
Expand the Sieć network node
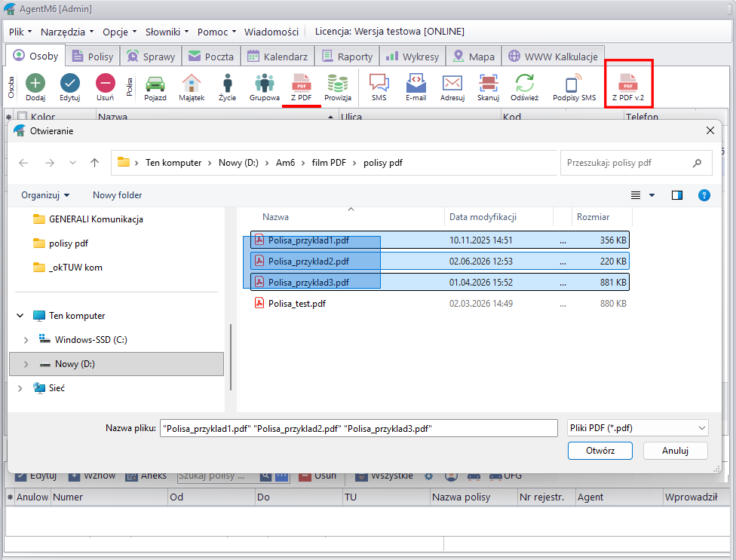[x=20, y=388]
